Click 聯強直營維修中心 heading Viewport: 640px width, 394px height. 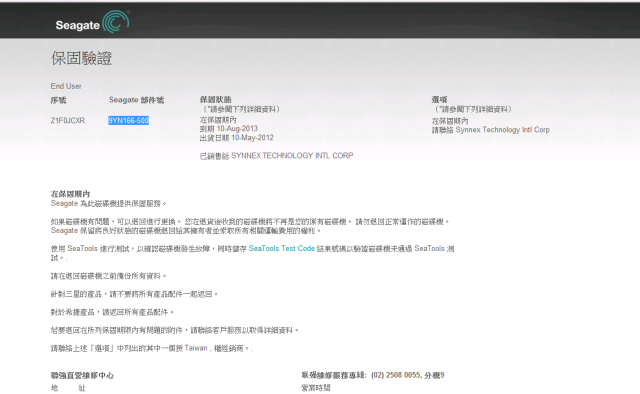click(82, 375)
